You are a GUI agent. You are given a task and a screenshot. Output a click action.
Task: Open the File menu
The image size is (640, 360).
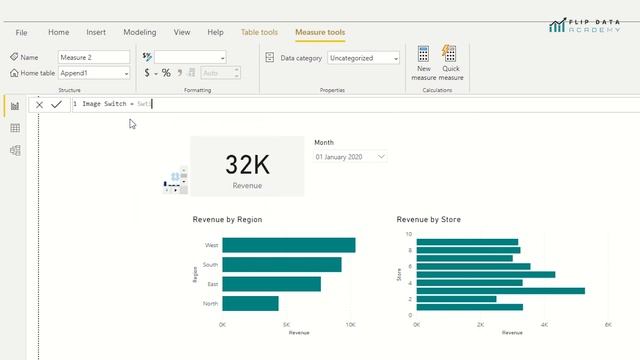click(21, 32)
